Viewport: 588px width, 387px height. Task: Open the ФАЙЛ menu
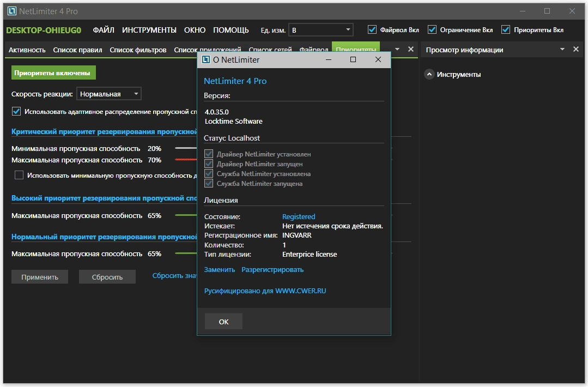104,30
